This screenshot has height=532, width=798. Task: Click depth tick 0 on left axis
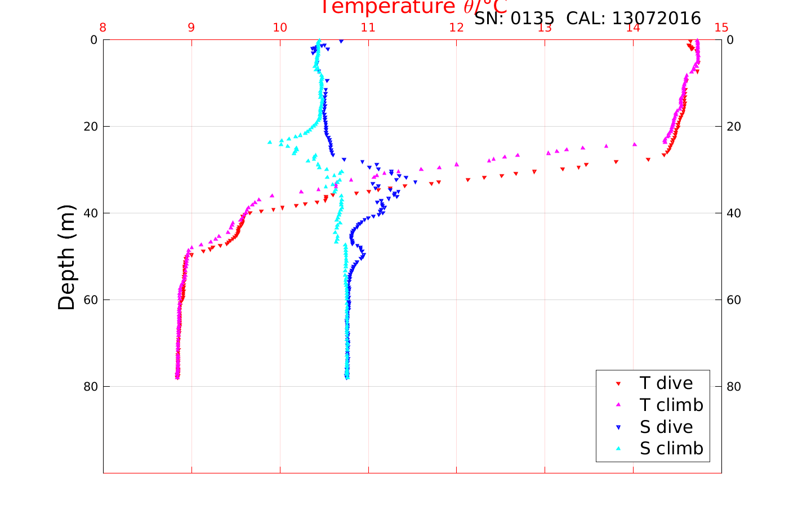[x=94, y=40]
